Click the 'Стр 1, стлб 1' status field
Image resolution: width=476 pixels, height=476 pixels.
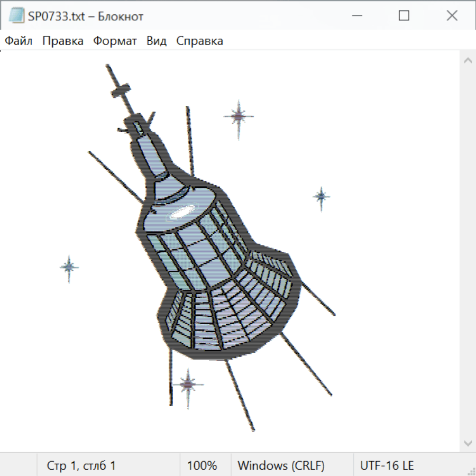[x=81, y=465]
